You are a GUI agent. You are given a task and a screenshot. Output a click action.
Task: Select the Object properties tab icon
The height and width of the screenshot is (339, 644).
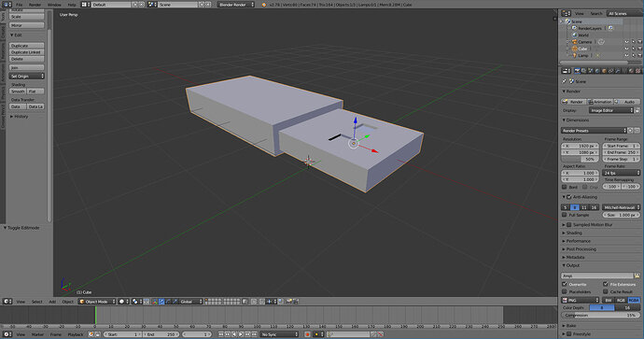point(604,71)
